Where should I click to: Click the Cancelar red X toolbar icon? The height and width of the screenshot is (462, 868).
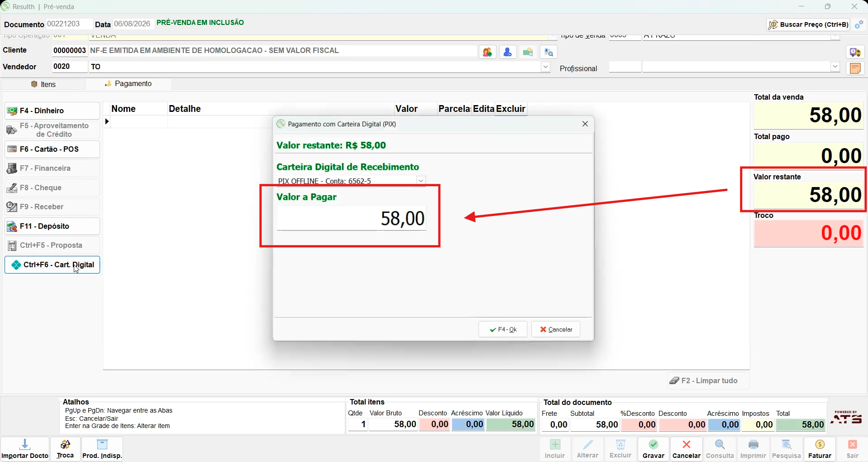pos(686,449)
